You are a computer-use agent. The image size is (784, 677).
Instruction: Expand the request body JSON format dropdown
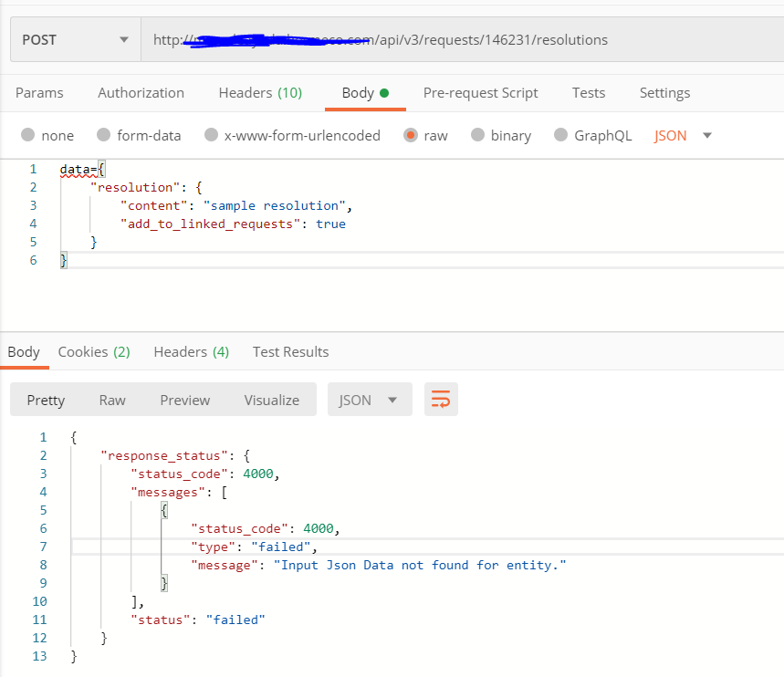click(683, 135)
